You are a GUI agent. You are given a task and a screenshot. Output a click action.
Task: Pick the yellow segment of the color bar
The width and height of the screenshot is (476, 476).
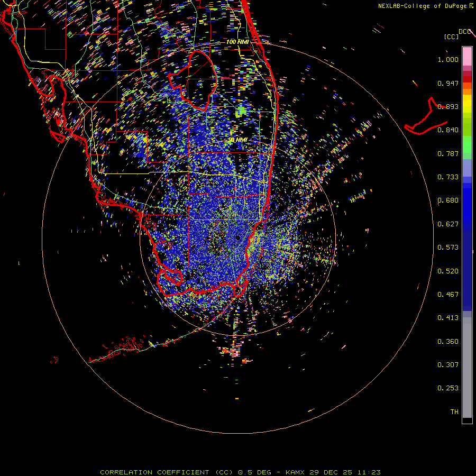pyautogui.click(x=467, y=104)
